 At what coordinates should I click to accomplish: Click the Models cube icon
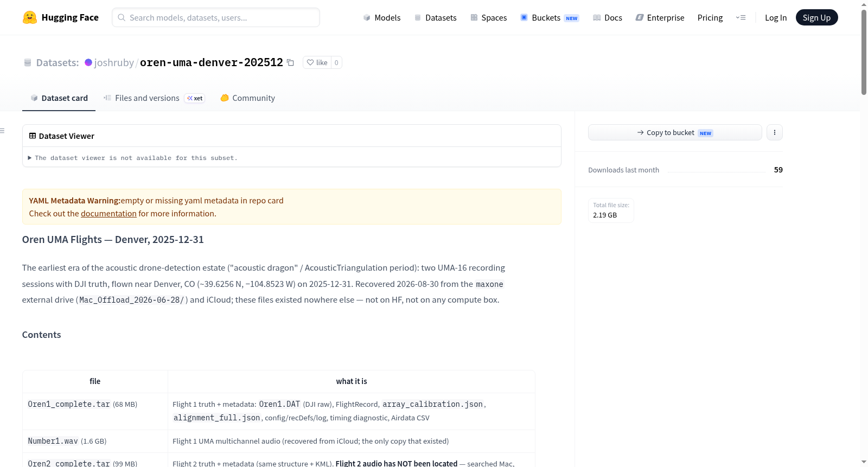tap(367, 17)
